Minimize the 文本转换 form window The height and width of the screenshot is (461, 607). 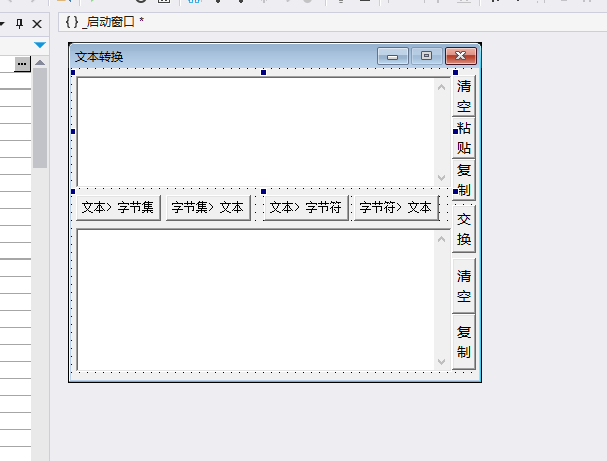click(x=393, y=56)
